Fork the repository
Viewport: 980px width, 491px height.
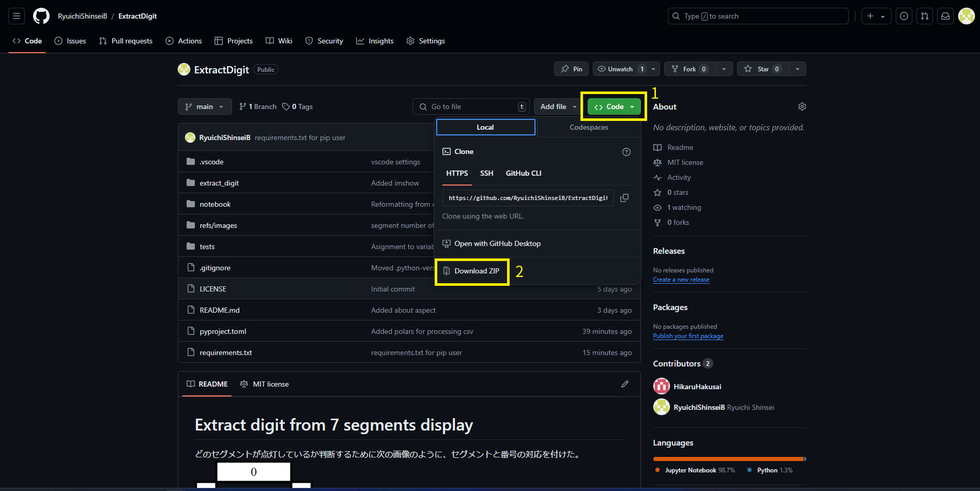[690, 69]
